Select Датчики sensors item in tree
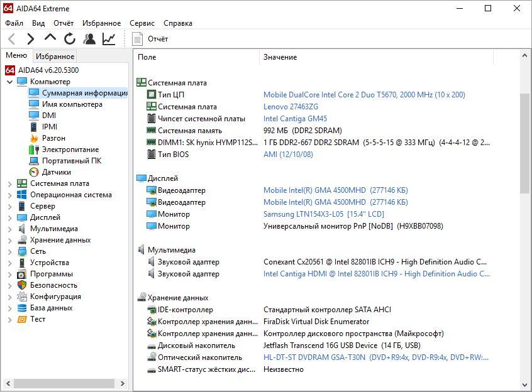This screenshot has width=532, height=392. (x=56, y=172)
